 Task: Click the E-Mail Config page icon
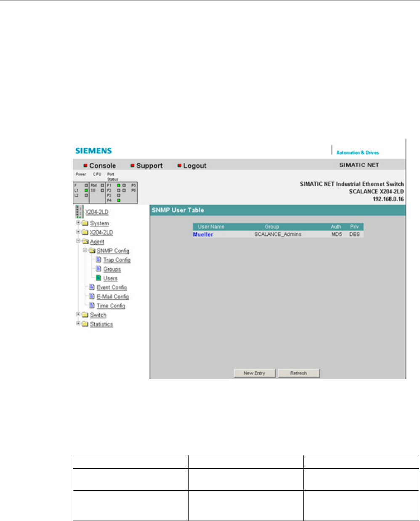pyautogui.click(x=92, y=296)
